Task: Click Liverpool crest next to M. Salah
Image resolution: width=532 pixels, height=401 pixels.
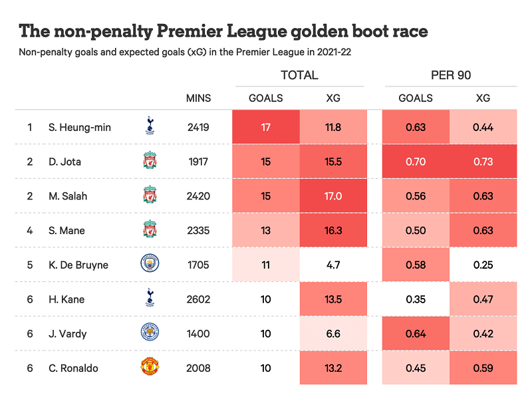Action: 150,196
